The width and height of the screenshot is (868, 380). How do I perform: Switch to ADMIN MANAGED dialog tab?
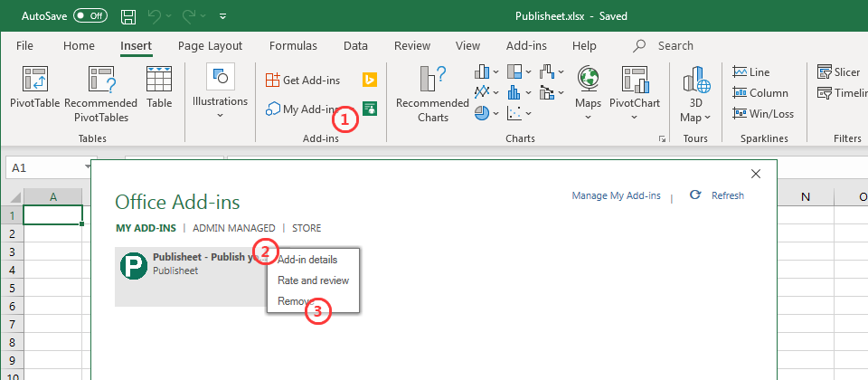(x=233, y=228)
